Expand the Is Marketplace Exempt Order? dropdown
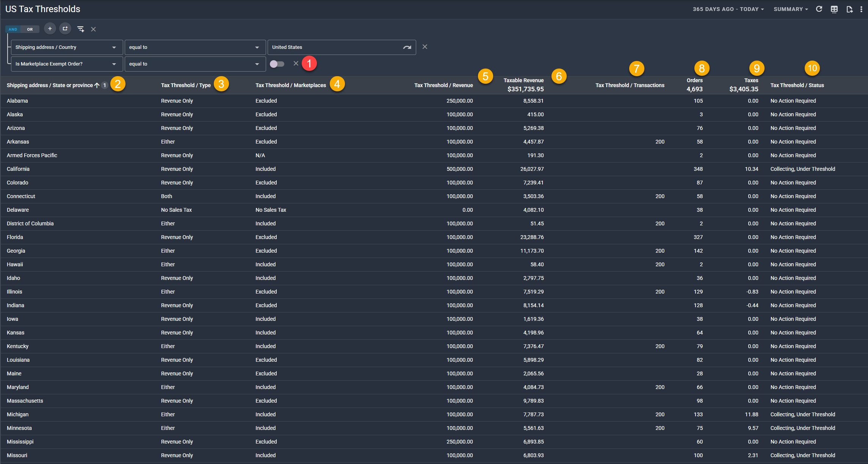868x464 pixels. 67,64
